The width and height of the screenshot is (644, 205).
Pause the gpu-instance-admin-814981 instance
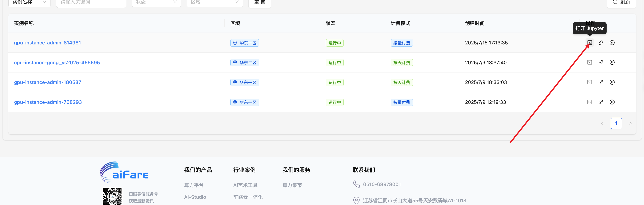click(x=612, y=42)
